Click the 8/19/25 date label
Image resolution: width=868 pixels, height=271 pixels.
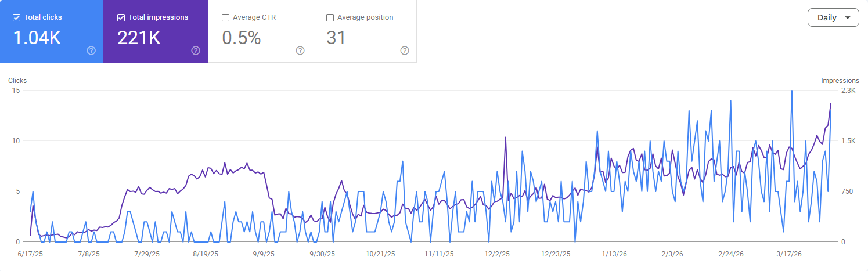[206, 254]
